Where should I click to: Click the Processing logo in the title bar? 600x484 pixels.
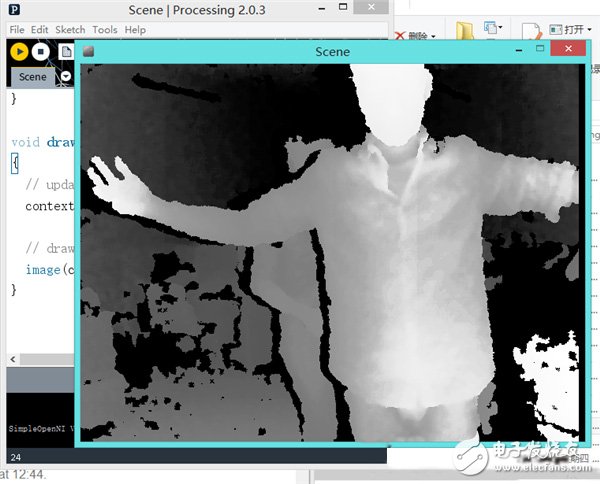(x=15, y=11)
